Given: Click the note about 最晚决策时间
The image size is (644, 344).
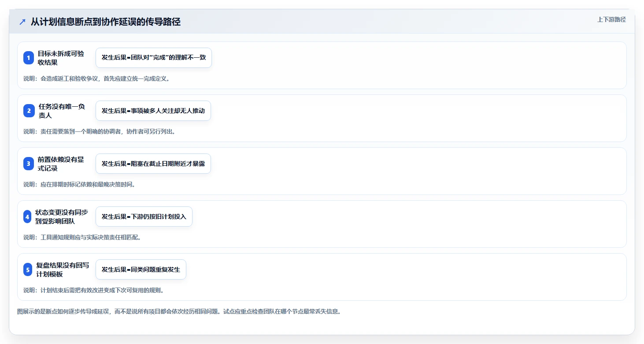Looking at the screenshot, I should coord(79,184).
